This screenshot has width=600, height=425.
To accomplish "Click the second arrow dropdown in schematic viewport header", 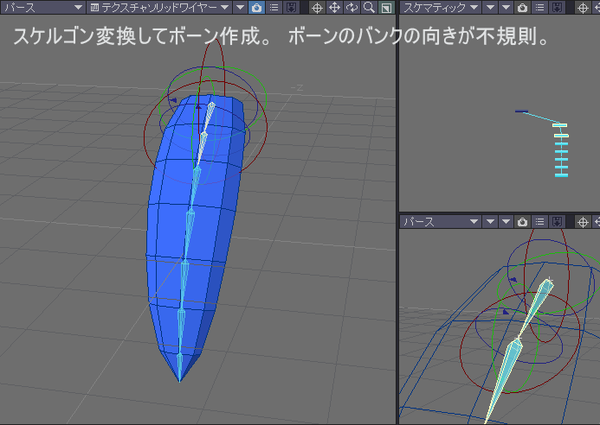I will point(506,7).
